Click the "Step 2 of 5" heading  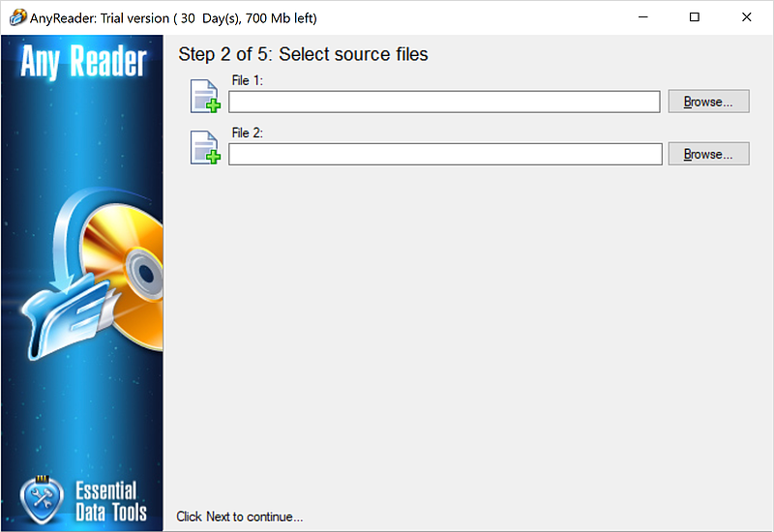point(303,55)
